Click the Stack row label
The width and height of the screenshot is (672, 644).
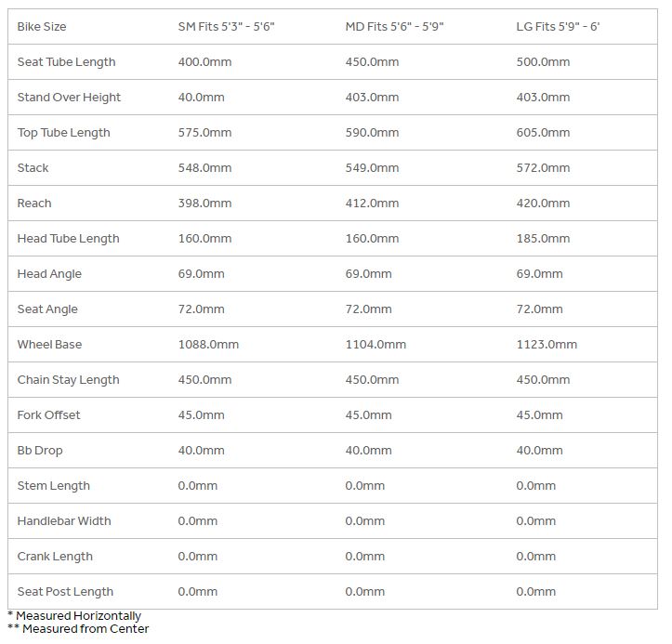click(33, 168)
